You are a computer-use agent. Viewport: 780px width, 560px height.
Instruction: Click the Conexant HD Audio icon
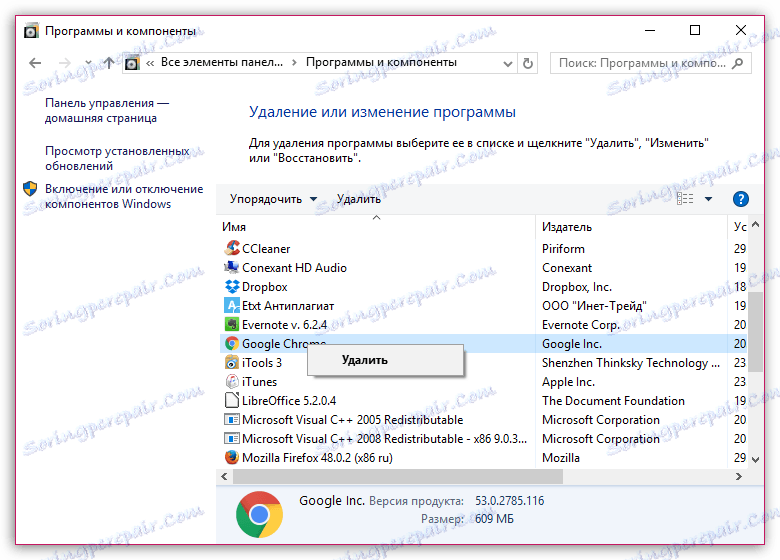point(232,267)
